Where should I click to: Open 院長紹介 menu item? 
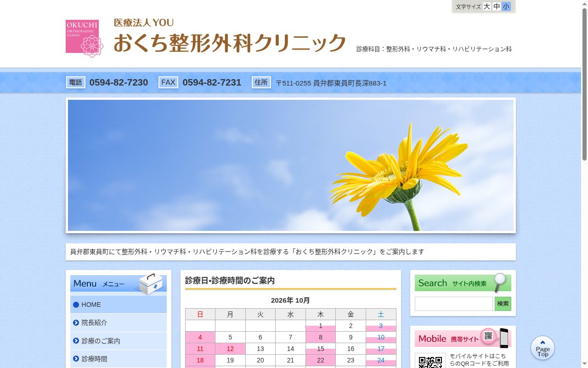coord(119,323)
